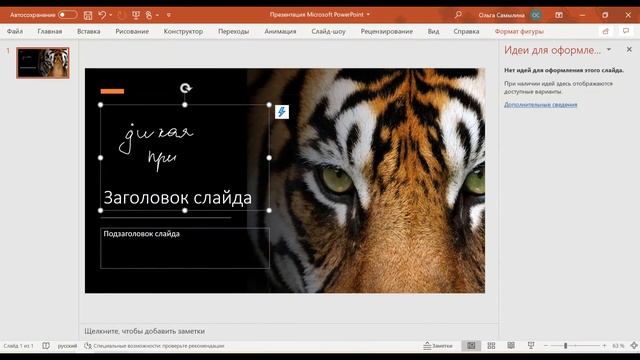Click the Подзаголовок слайда placeholder
This screenshot has width=640, height=360.
click(185, 248)
